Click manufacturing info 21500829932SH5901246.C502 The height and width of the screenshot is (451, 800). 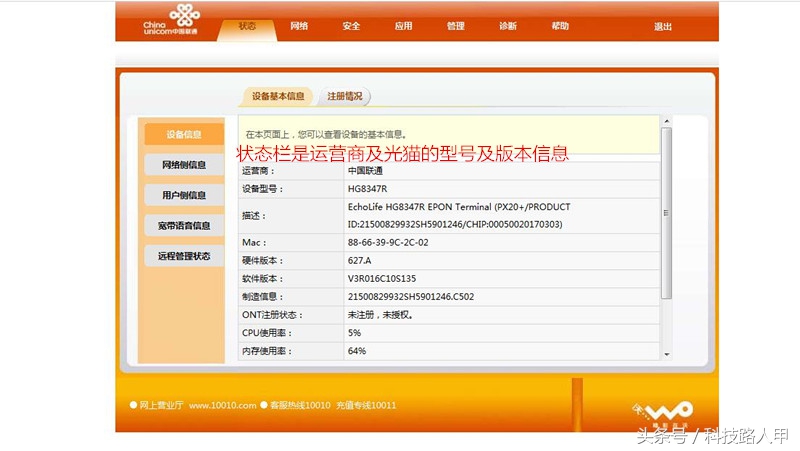[x=411, y=296]
